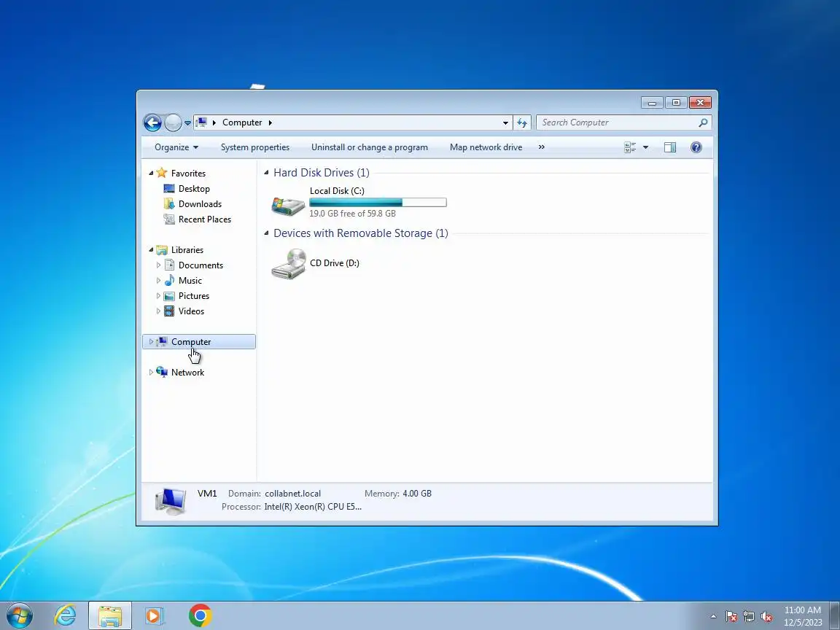Click '19.0 GB free of 59.8 GB'
The width and height of the screenshot is (840, 630).
click(352, 214)
